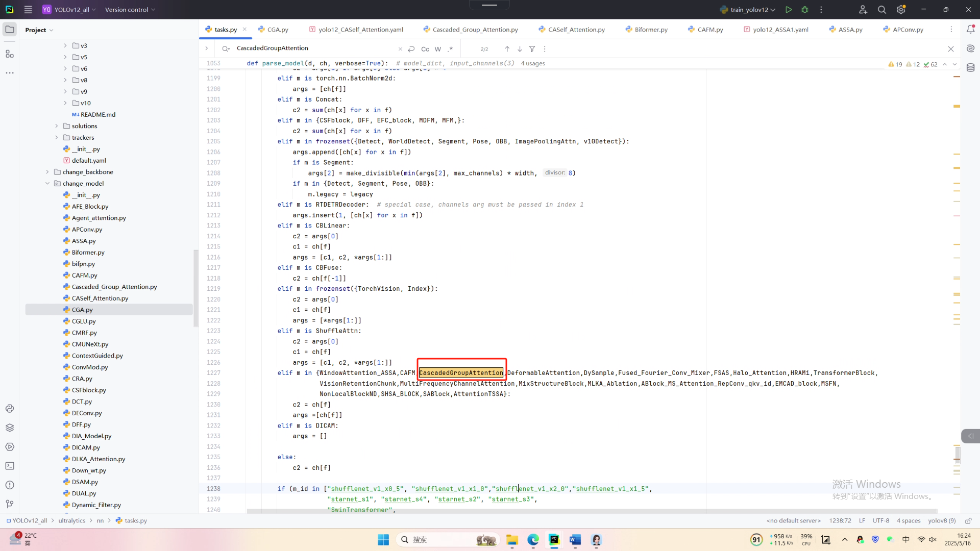Open CAFM.py in the project tree

tap(84, 275)
